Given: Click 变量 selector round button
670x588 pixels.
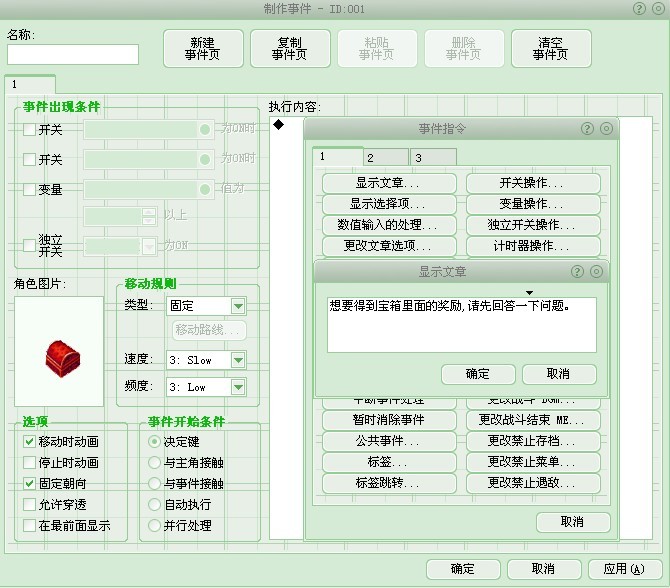Looking at the screenshot, I should click(x=205, y=189).
